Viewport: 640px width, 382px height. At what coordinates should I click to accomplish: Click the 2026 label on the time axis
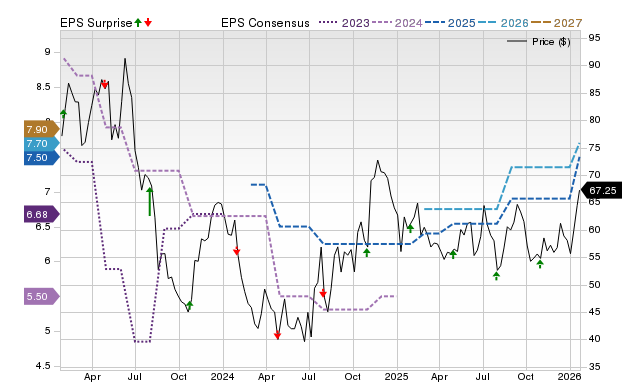570,376
